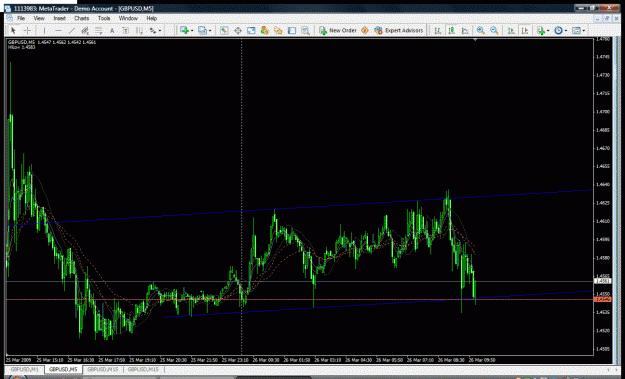
Task: Zoom out of the chart
Action: tap(494, 30)
